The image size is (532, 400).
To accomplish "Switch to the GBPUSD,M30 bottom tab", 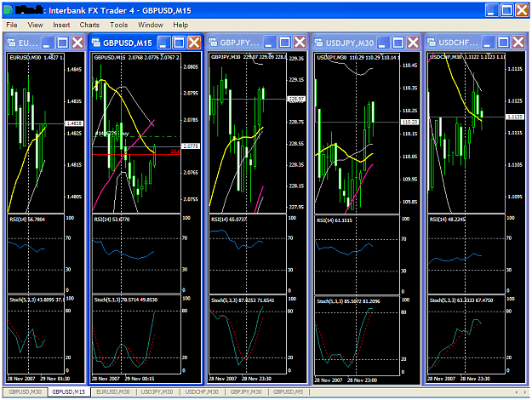I will [25, 391].
